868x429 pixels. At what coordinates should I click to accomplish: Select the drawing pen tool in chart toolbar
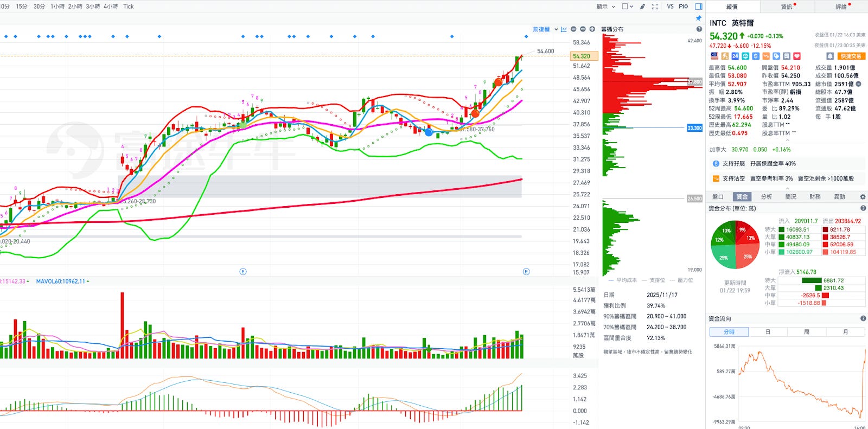tap(642, 7)
